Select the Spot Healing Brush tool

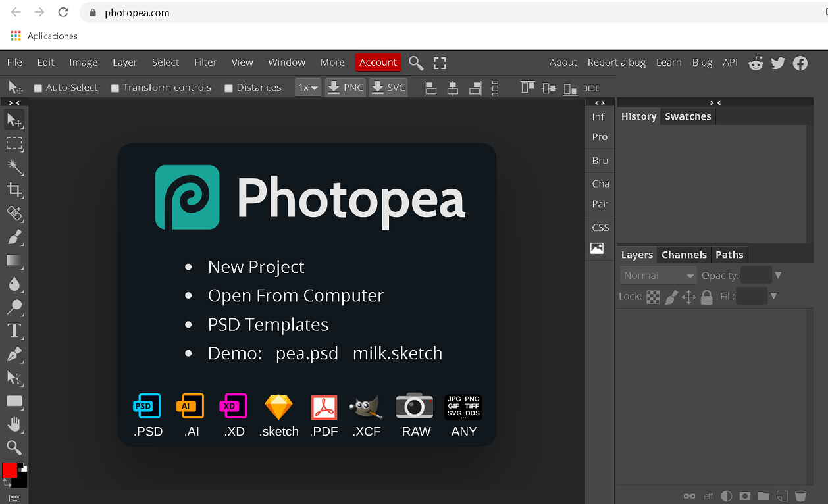point(14,213)
